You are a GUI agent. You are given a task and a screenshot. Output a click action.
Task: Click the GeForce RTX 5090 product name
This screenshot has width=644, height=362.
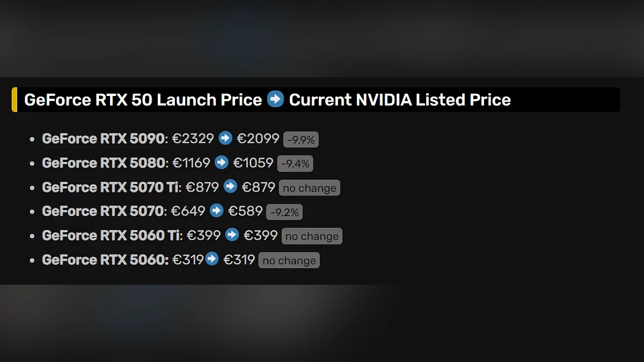pos(103,138)
